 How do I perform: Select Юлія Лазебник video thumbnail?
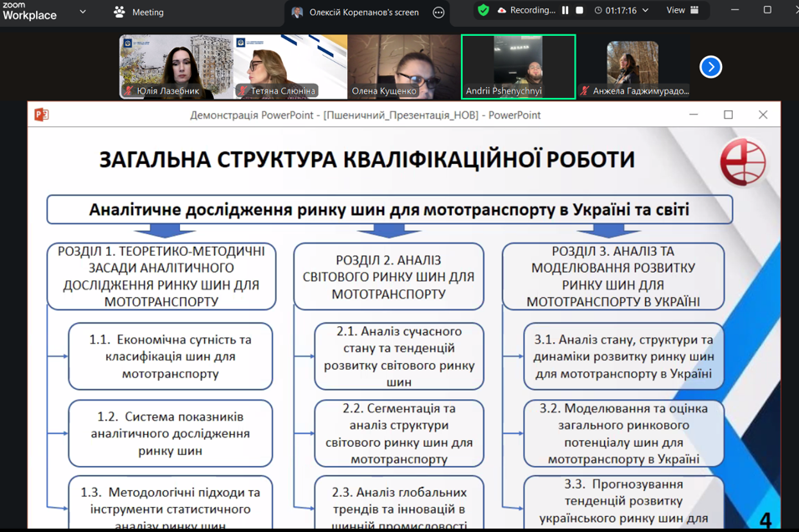177,67
